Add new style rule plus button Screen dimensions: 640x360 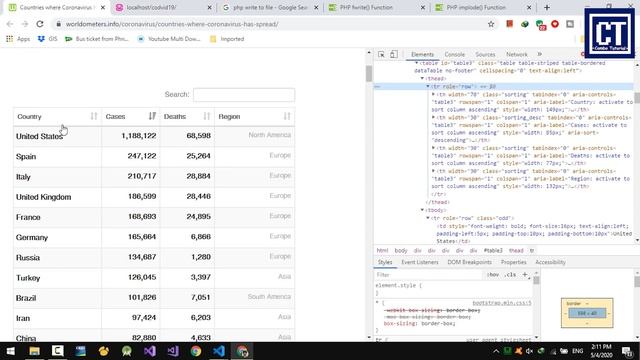525,275
